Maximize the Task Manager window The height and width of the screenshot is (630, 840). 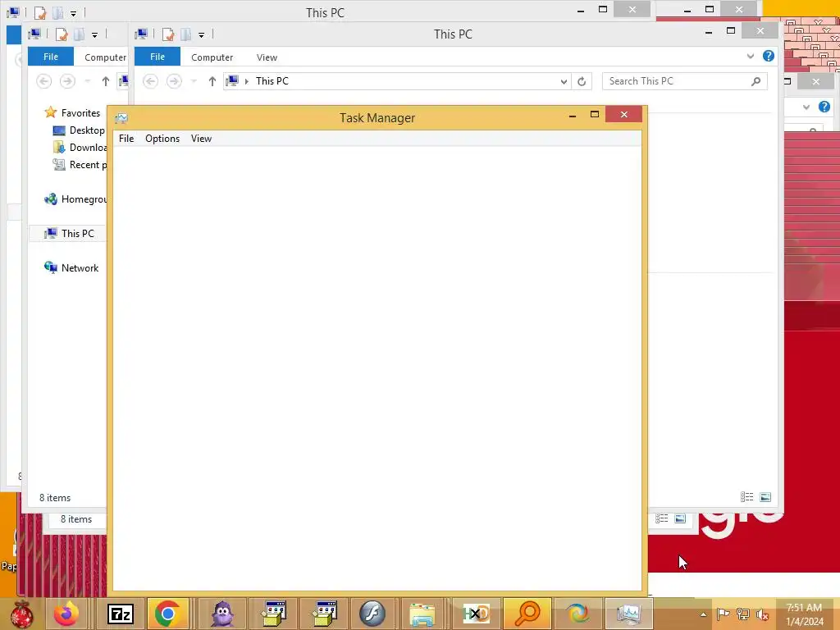[x=595, y=115]
